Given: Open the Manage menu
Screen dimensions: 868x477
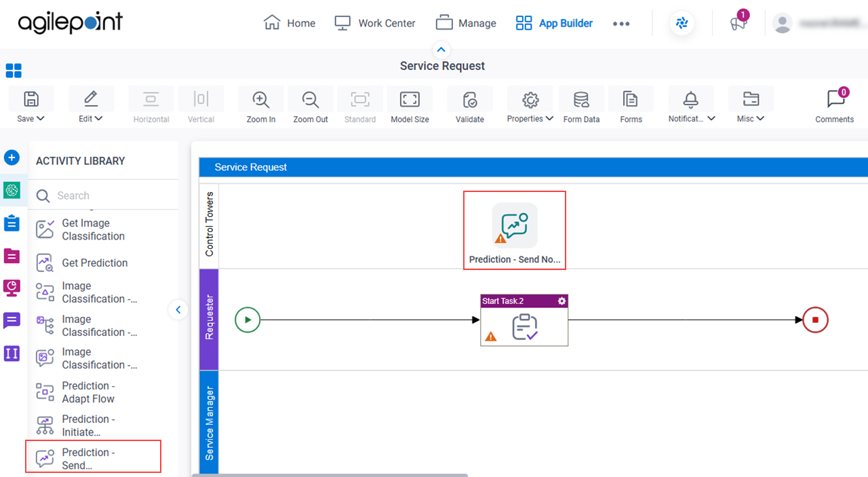Looking at the screenshot, I should click(466, 23).
